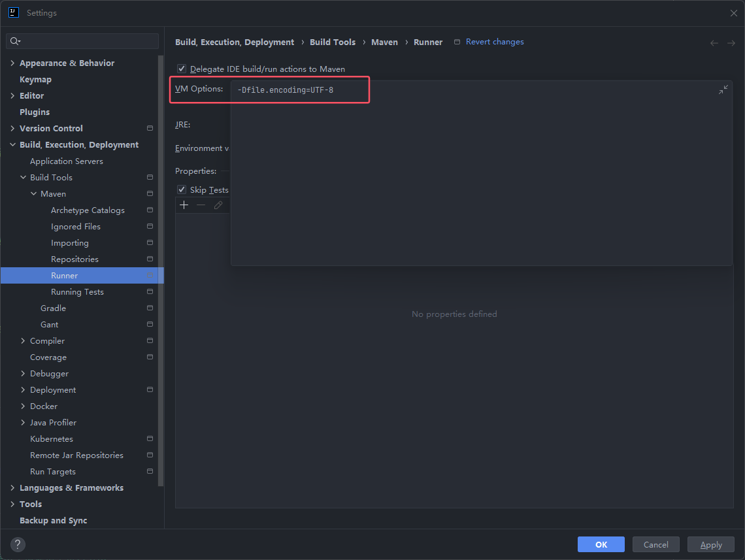Viewport: 745px width, 560px height.
Task: Click the settings tree vertical scrollbar
Action: coord(161,271)
